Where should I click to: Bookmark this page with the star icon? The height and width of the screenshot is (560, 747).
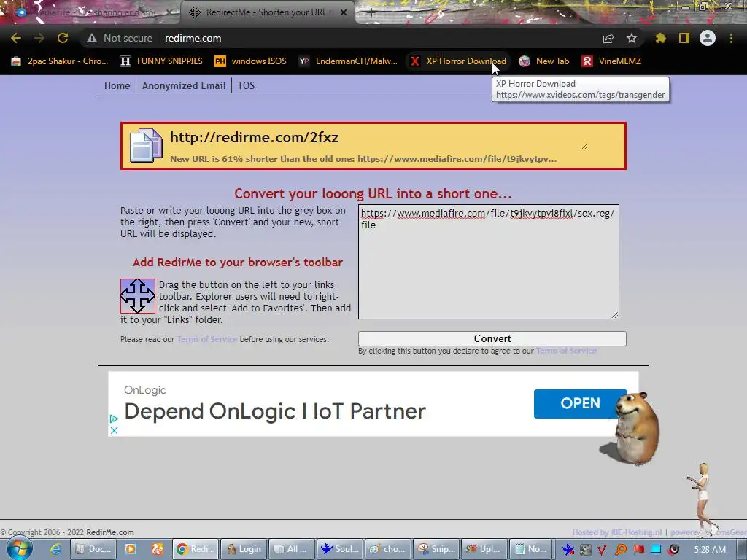[x=632, y=38]
